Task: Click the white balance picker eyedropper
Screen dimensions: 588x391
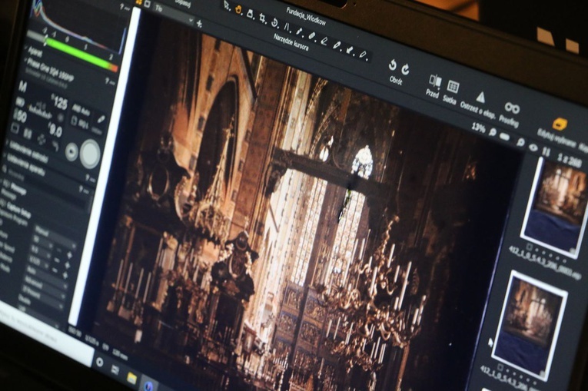Action: (x=101, y=119)
